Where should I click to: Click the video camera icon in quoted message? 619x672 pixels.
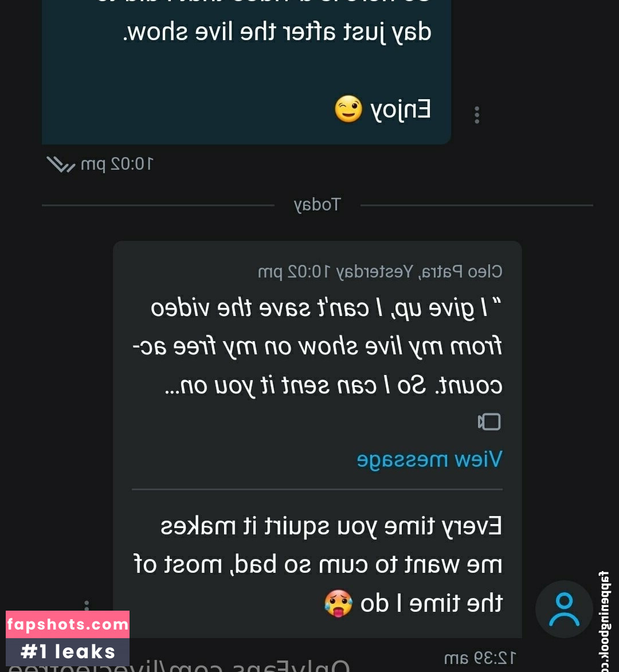coord(489,421)
